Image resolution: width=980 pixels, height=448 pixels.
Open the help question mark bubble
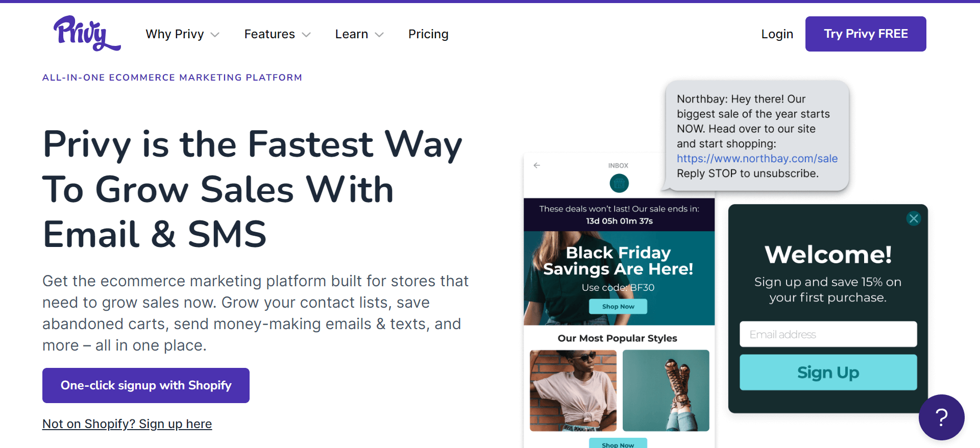(x=941, y=417)
